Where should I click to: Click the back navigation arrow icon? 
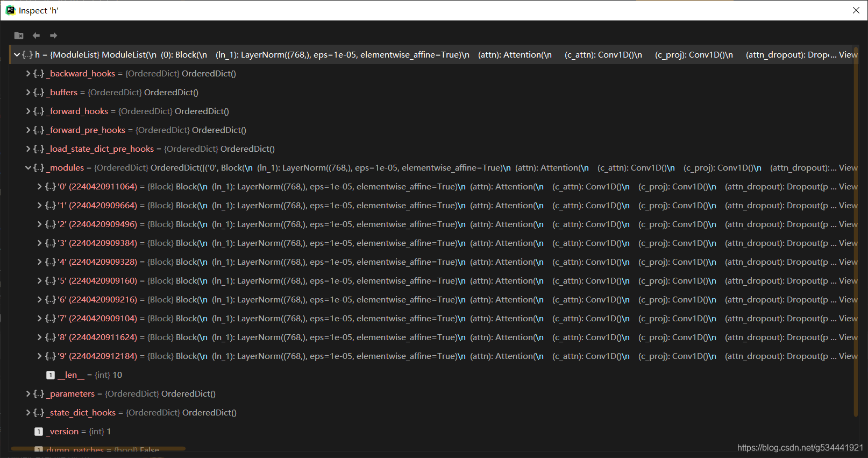pyautogui.click(x=36, y=36)
